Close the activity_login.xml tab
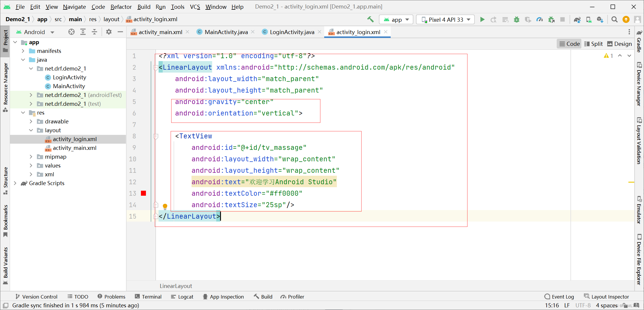 click(x=386, y=32)
